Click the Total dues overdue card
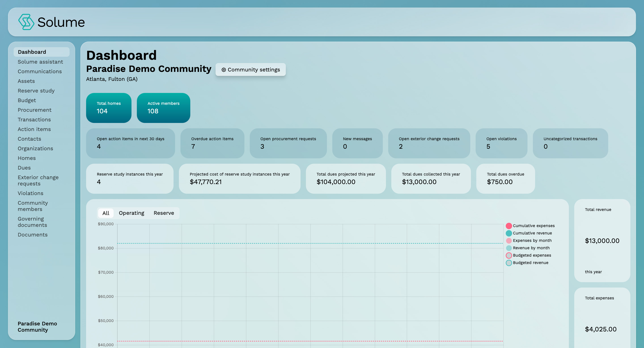The image size is (644, 348). [505, 178]
